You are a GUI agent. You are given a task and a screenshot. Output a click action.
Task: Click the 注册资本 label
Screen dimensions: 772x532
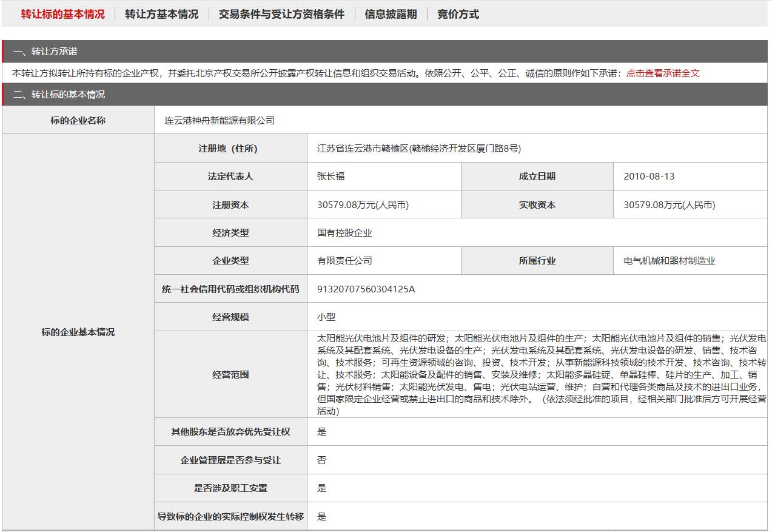click(230, 205)
